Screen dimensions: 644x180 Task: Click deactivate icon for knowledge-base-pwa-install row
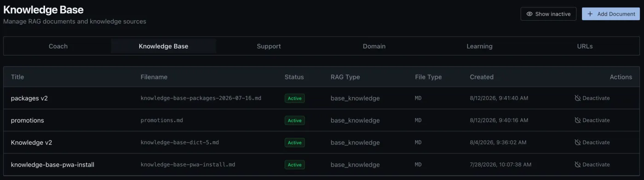click(578, 164)
